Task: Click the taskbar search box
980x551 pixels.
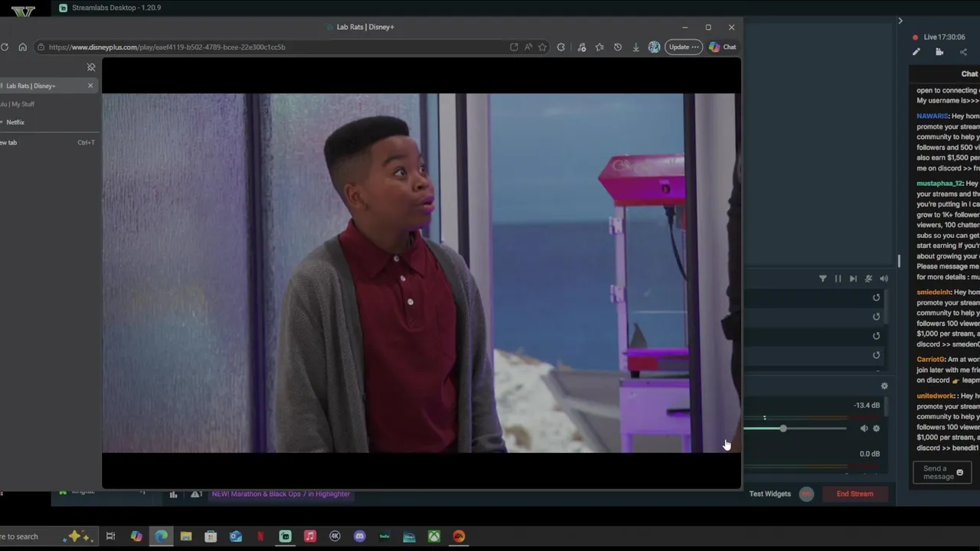Action: pos(47,536)
